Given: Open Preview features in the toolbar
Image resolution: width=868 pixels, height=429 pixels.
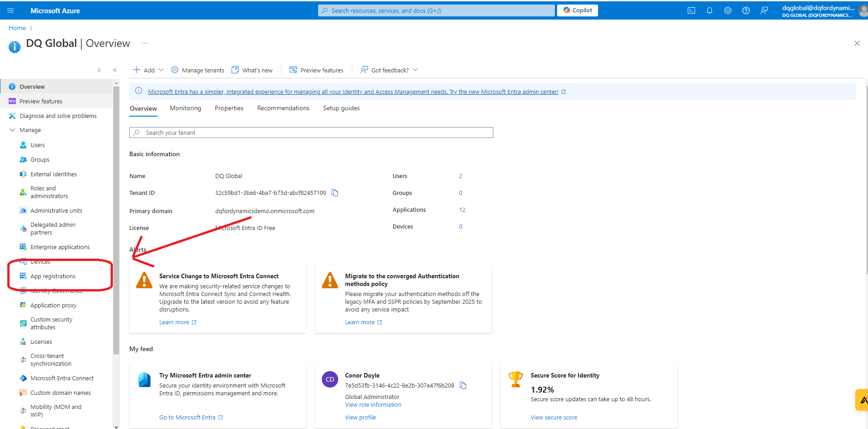Looking at the screenshot, I should point(316,70).
